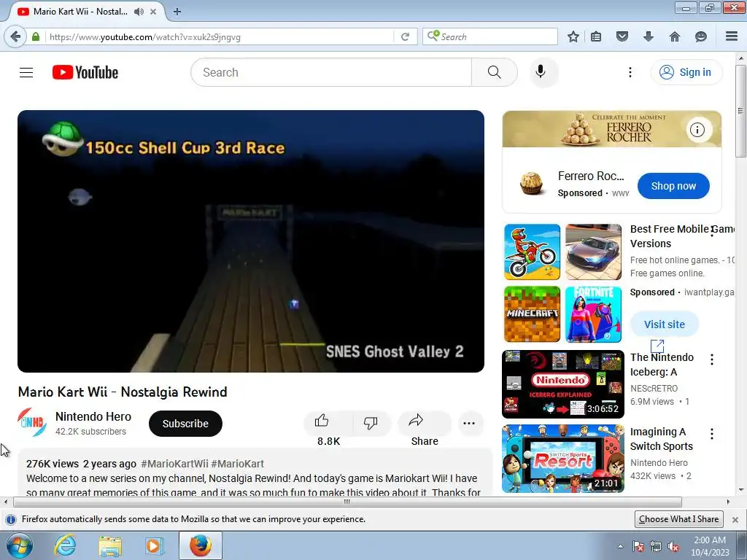Show bookmarks list in Firefox toolbar
Image resolution: width=747 pixels, height=560 pixels.
[596, 36]
